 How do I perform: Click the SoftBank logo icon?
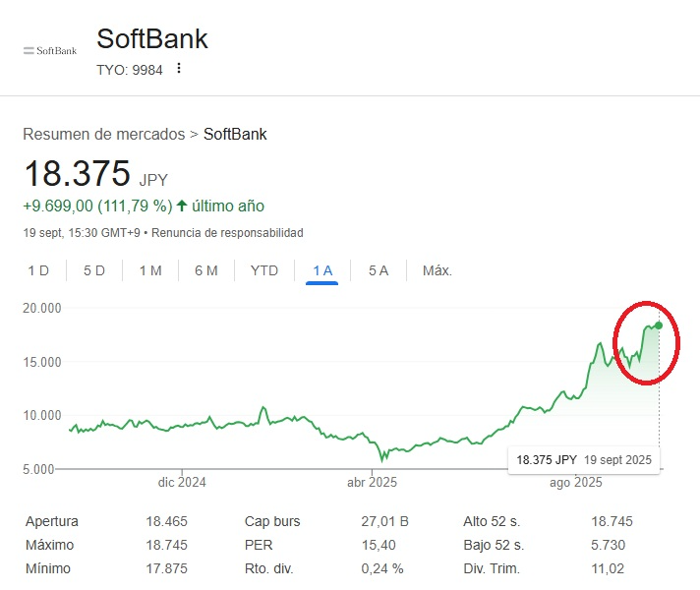click(x=50, y=50)
